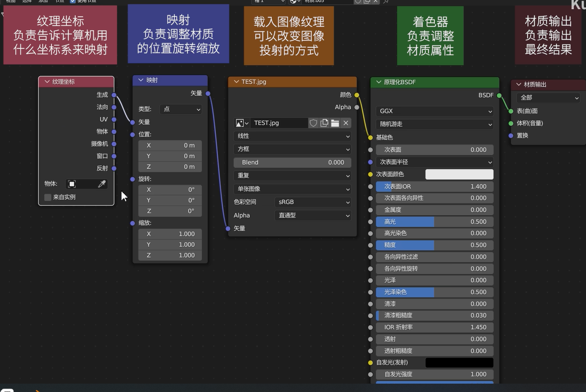
Task: Open image file with the folder icon
Action: 335,123
